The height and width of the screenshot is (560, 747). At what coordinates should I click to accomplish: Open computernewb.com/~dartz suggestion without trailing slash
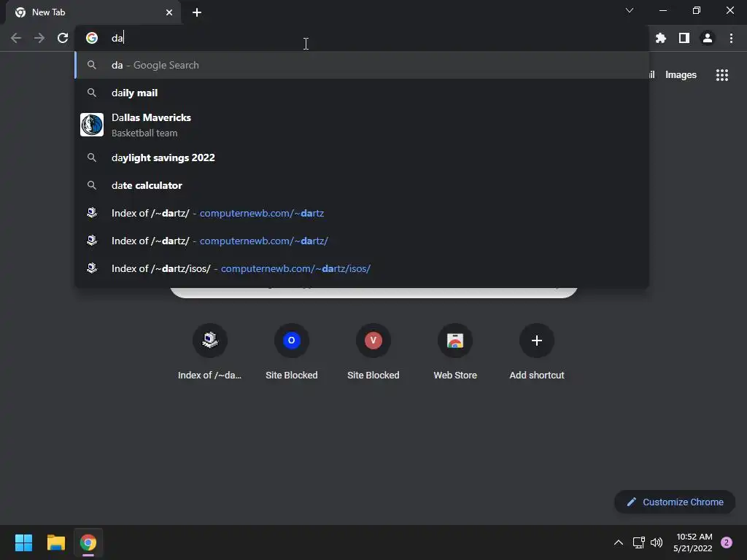pyautogui.click(x=362, y=213)
